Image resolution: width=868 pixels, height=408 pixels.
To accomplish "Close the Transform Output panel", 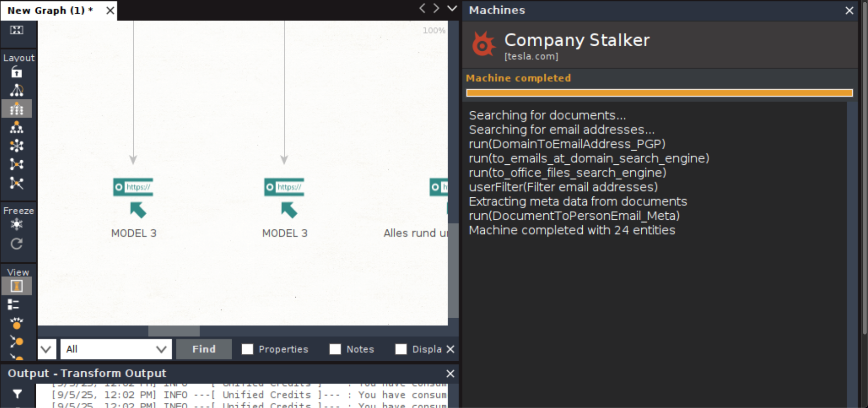I will [x=450, y=374].
